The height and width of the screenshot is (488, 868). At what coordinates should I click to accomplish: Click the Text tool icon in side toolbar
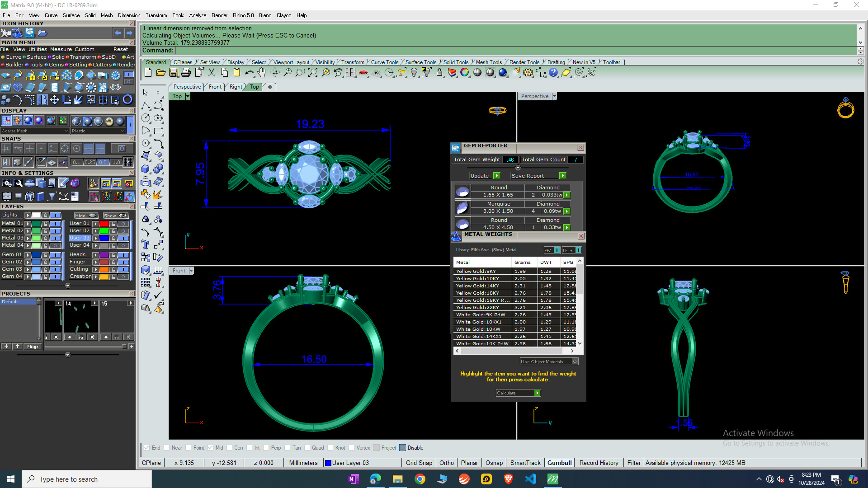(x=146, y=244)
